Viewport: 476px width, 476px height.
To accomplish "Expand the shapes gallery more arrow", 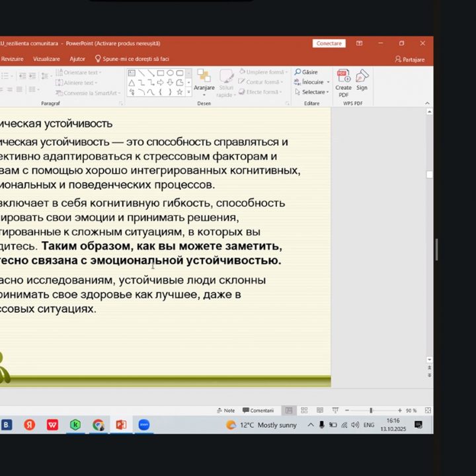I will click(x=189, y=92).
